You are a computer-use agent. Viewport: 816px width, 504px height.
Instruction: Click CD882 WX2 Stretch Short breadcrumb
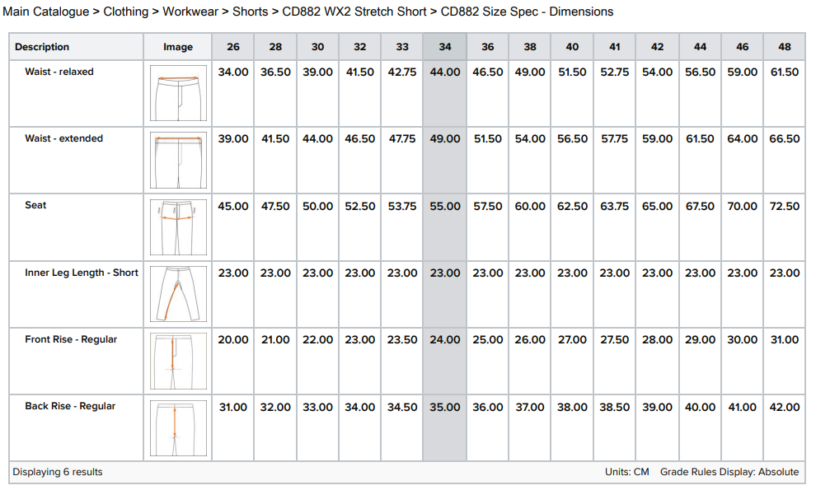pyautogui.click(x=354, y=12)
